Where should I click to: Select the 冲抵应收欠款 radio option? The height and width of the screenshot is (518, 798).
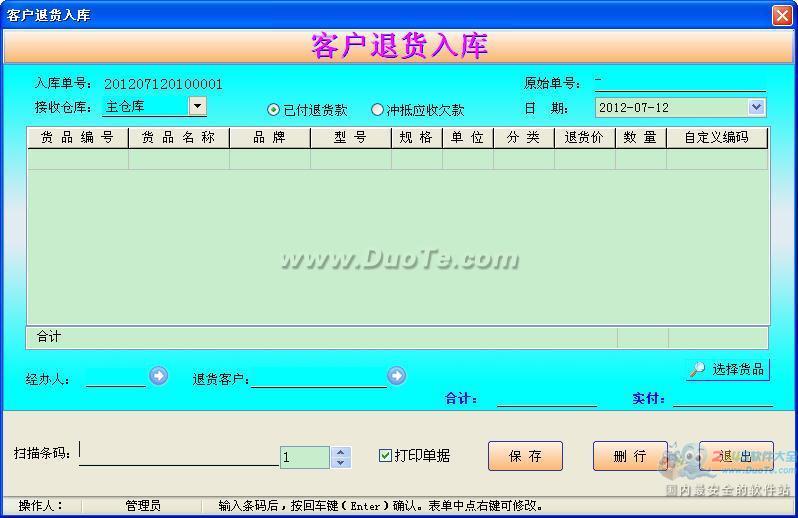point(377,110)
